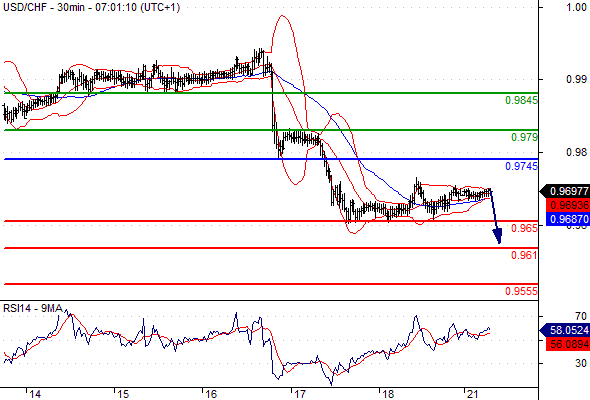Click date 16 on the time axis
The height and width of the screenshot is (400, 590).
pos(211,394)
